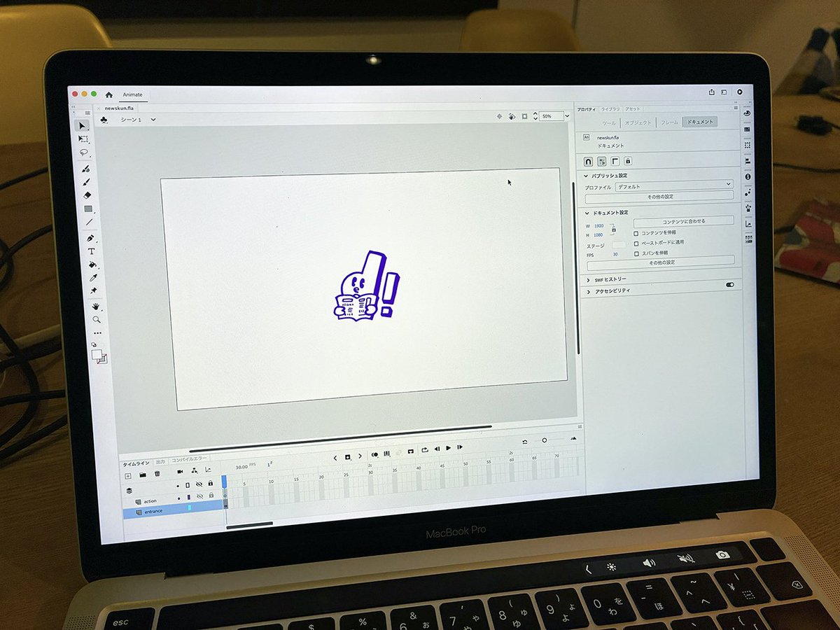Select the ドキュメント properties tab
Screen dimensions: 840x630
[x=700, y=122]
